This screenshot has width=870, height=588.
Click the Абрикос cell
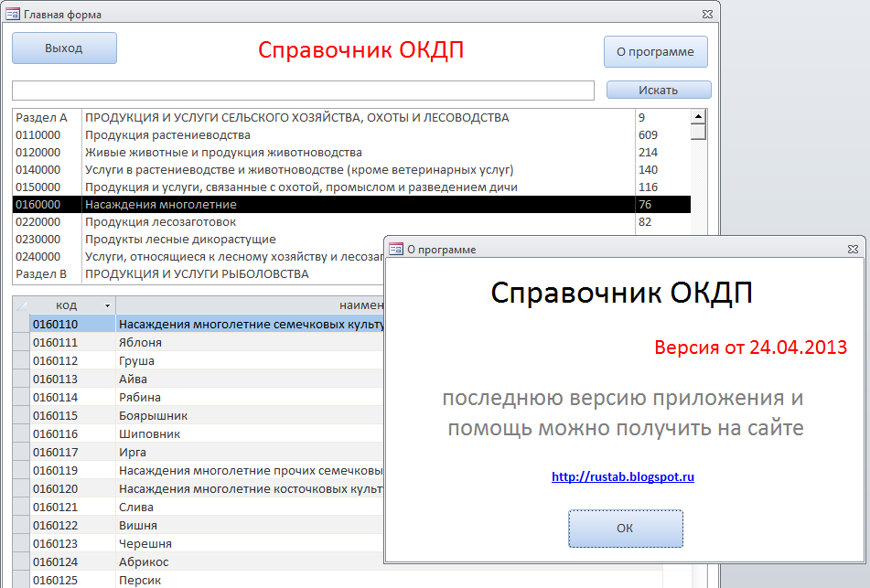point(251,561)
